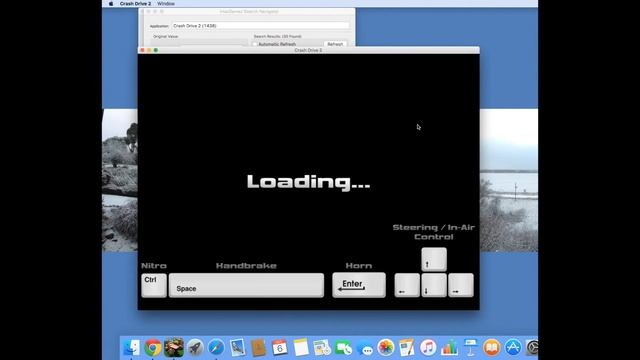Open App Store icon in the dock

pos(513,348)
